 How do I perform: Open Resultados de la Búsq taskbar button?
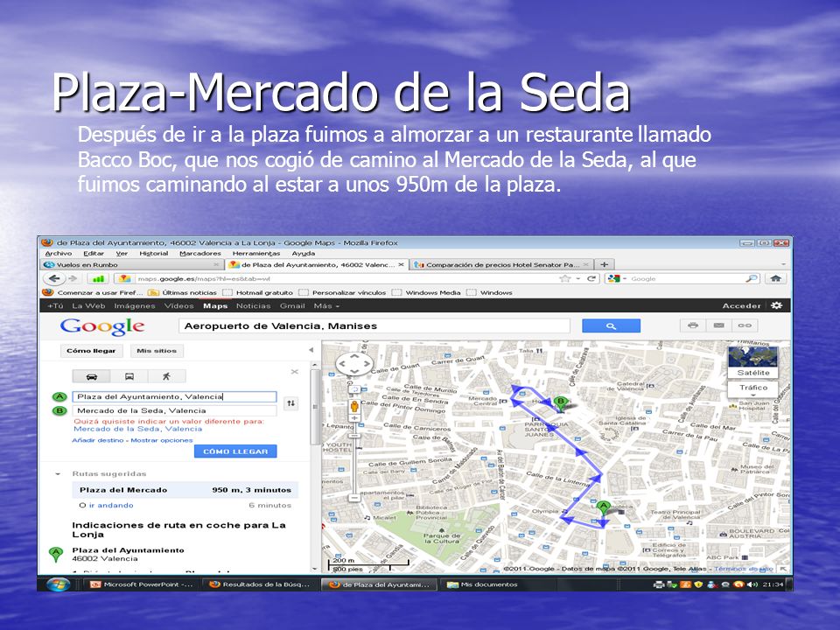point(261,584)
